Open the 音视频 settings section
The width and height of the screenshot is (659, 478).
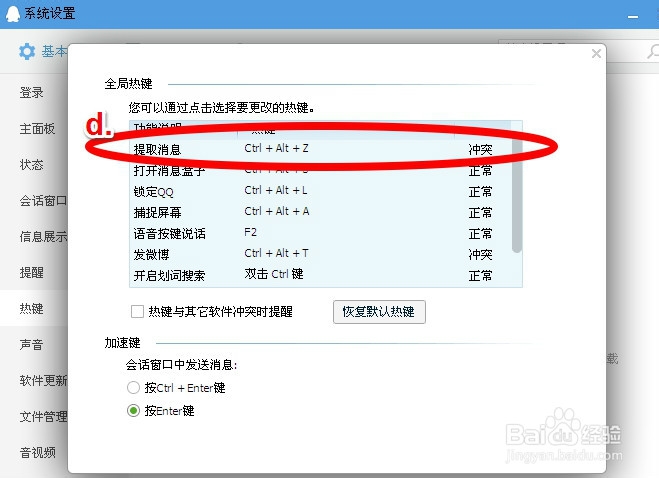click(37, 453)
